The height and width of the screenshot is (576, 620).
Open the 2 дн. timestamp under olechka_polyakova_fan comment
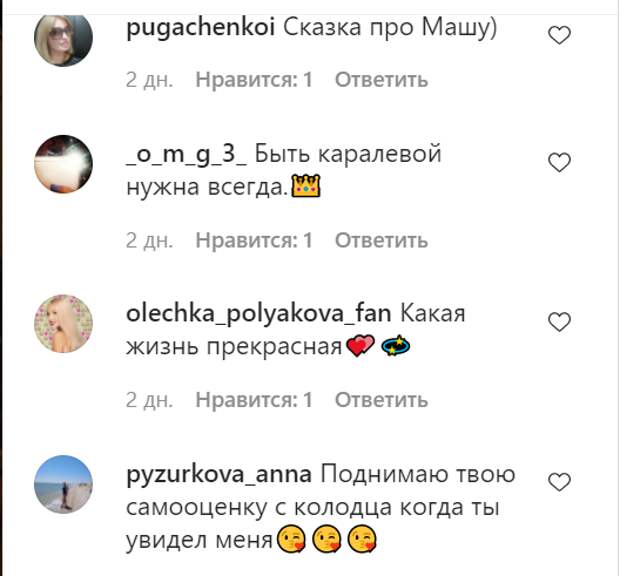149,400
